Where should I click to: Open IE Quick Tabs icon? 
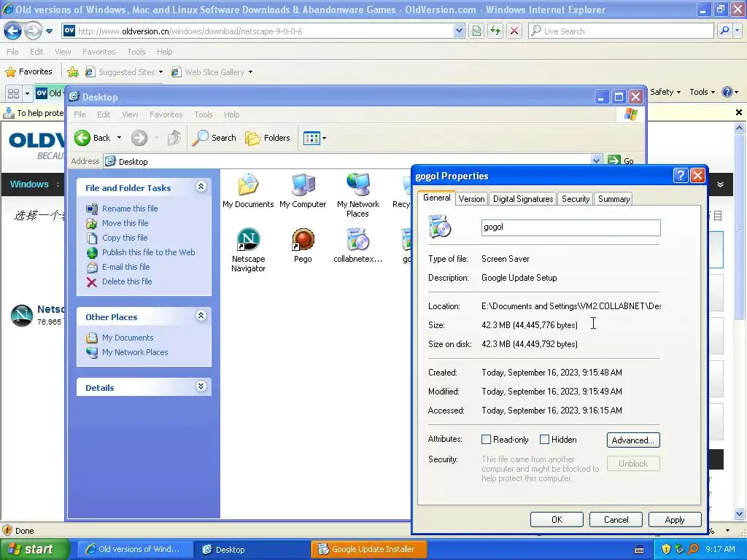pos(13,93)
